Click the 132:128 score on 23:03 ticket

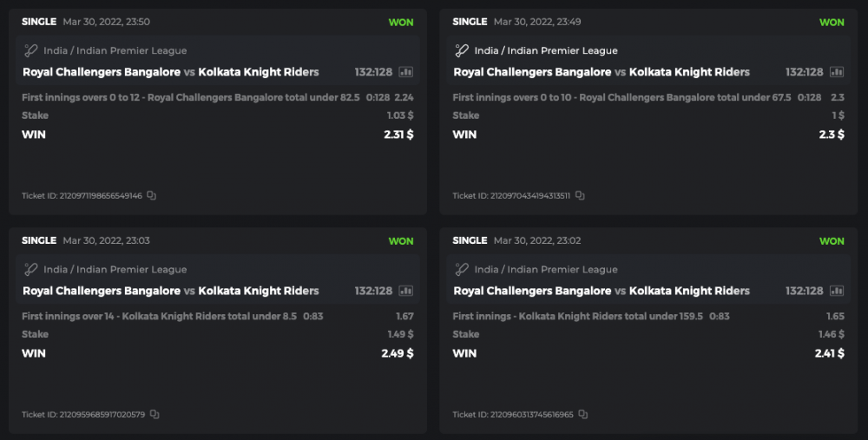coord(373,291)
